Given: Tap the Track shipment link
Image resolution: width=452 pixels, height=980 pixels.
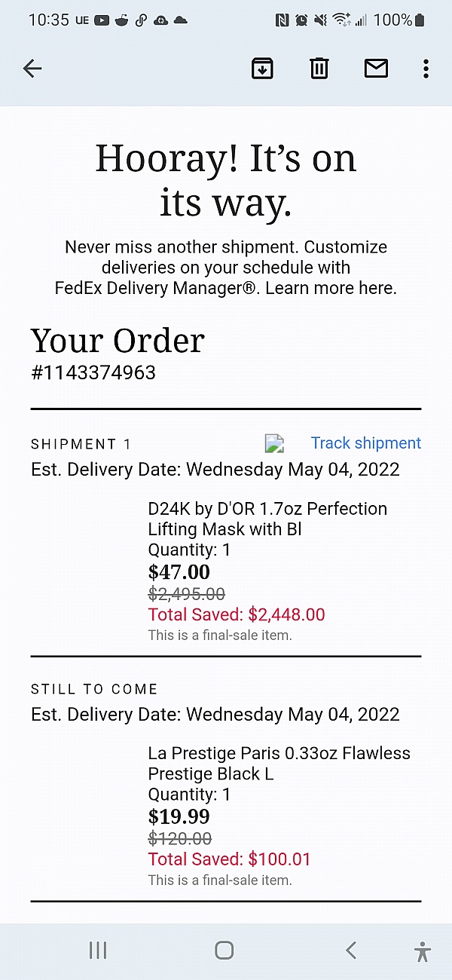Looking at the screenshot, I should (x=366, y=443).
